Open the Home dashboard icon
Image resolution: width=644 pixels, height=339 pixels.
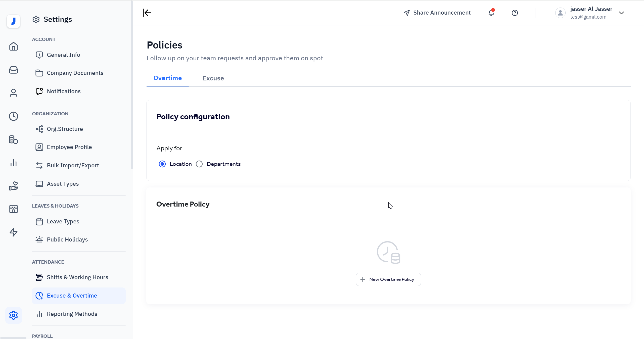click(13, 46)
